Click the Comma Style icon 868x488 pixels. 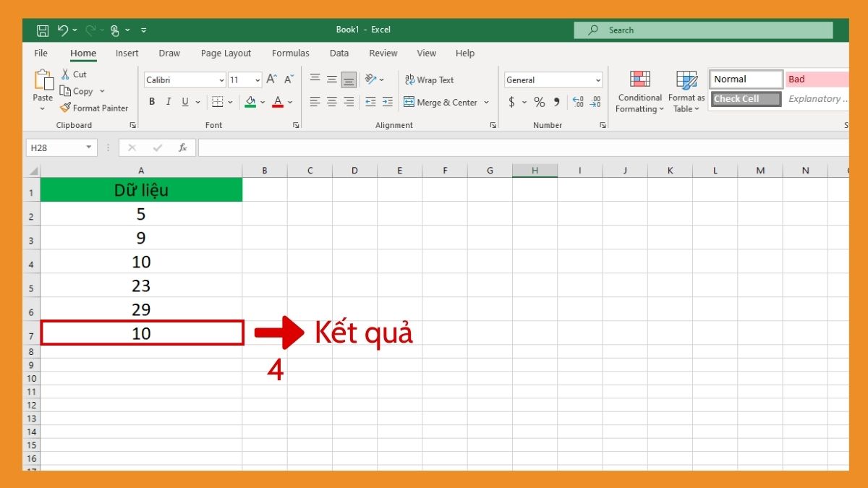tap(556, 103)
